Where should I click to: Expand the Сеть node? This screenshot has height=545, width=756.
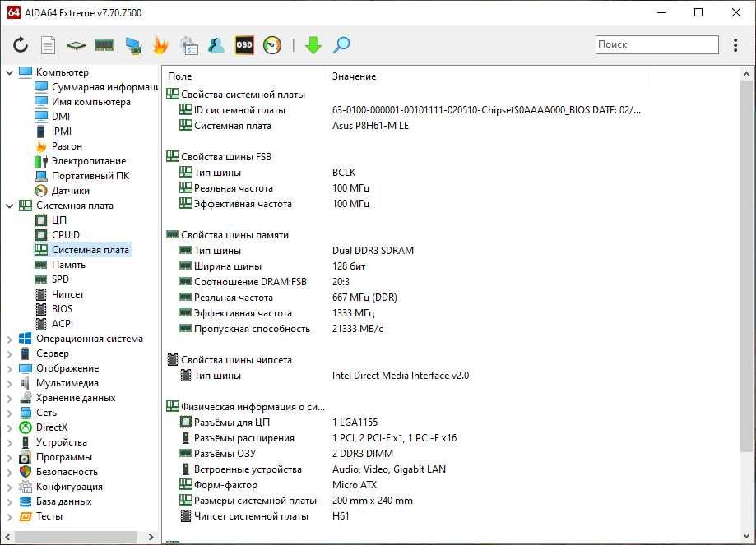point(9,413)
